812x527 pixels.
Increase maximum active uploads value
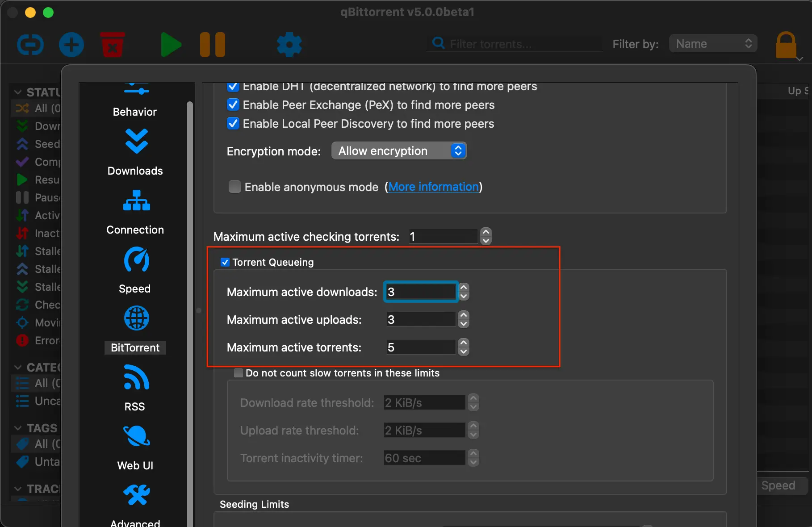click(x=464, y=315)
